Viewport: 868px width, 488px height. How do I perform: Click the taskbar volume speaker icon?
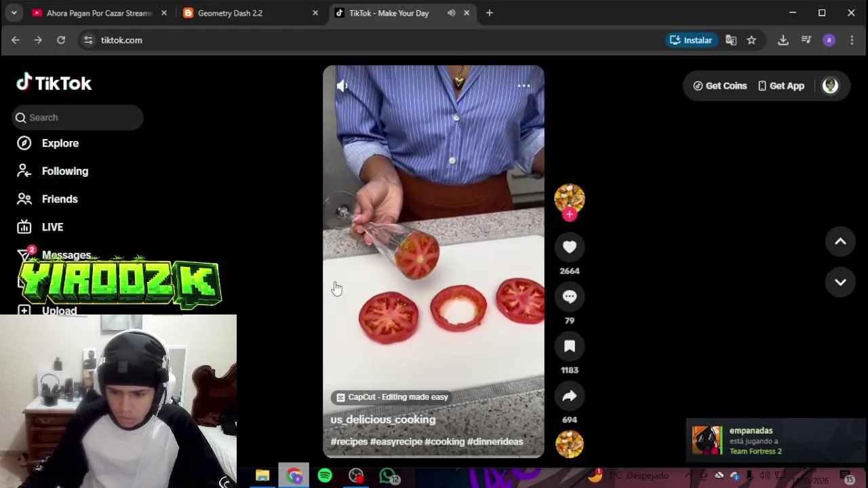click(765, 476)
